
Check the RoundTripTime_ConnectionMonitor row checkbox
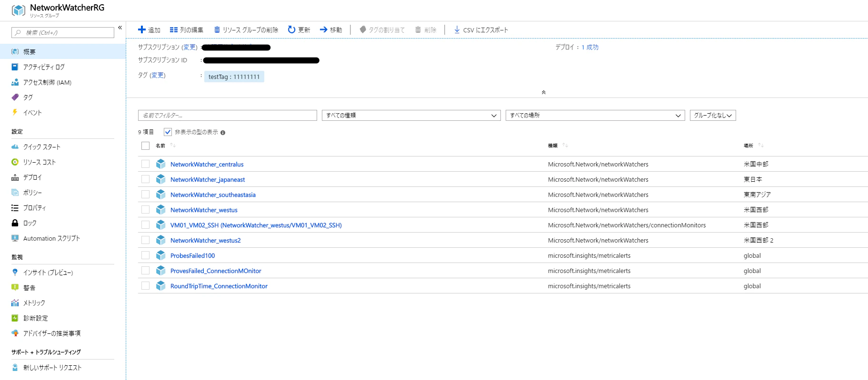pyautogui.click(x=146, y=286)
